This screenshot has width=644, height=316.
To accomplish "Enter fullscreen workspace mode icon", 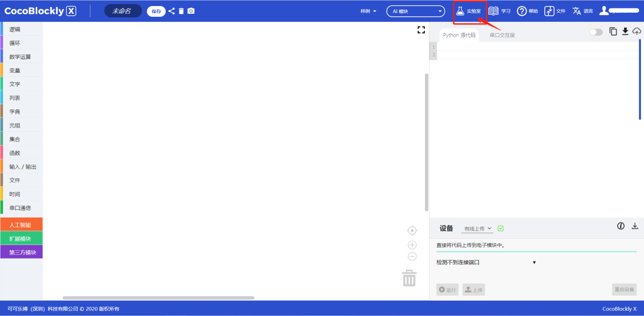I will pyautogui.click(x=421, y=30).
